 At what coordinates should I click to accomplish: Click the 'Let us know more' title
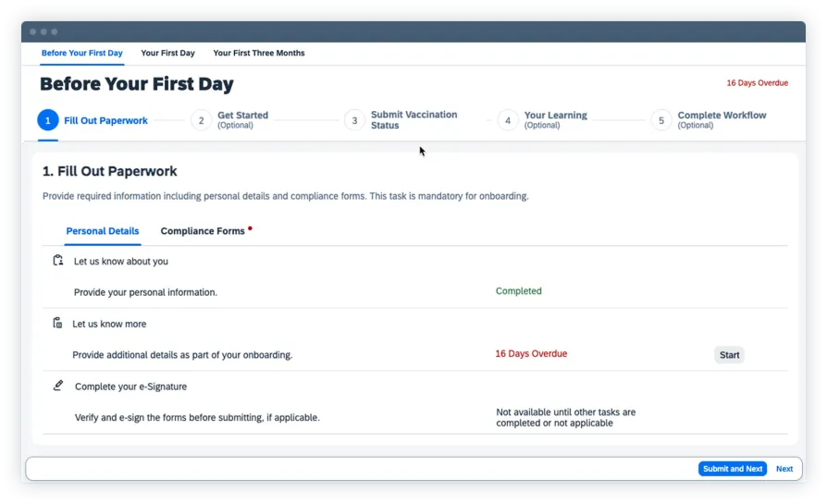click(109, 324)
